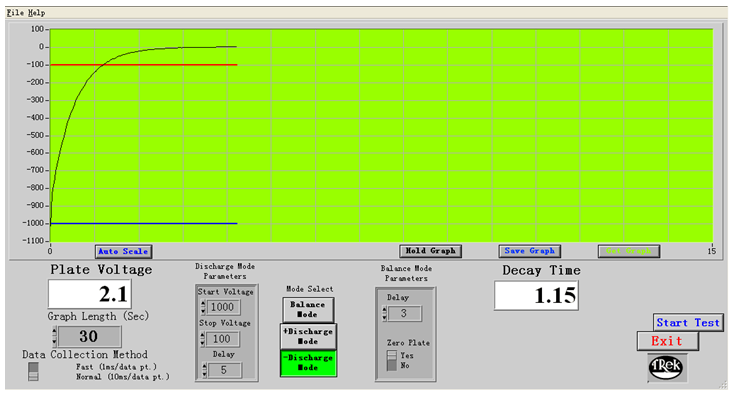
Task: Click the Discharge Mode Delay stepper arrows
Action: click(x=205, y=370)
